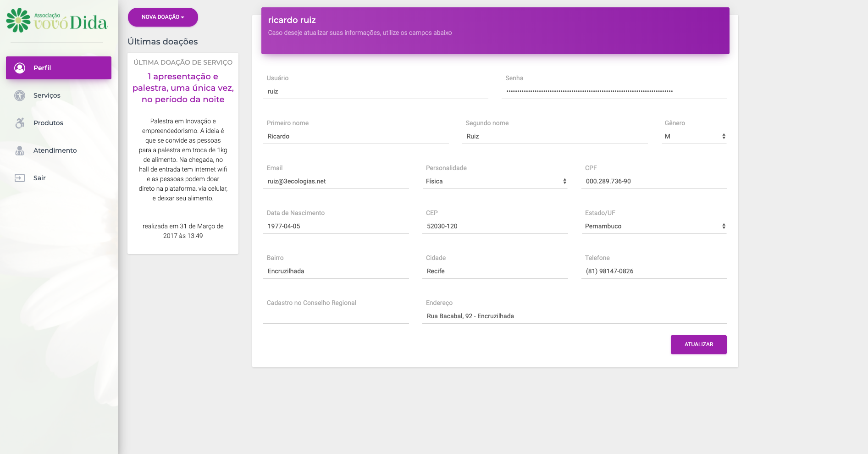Click the Atendimento doctor icon

tap(20, 150)
